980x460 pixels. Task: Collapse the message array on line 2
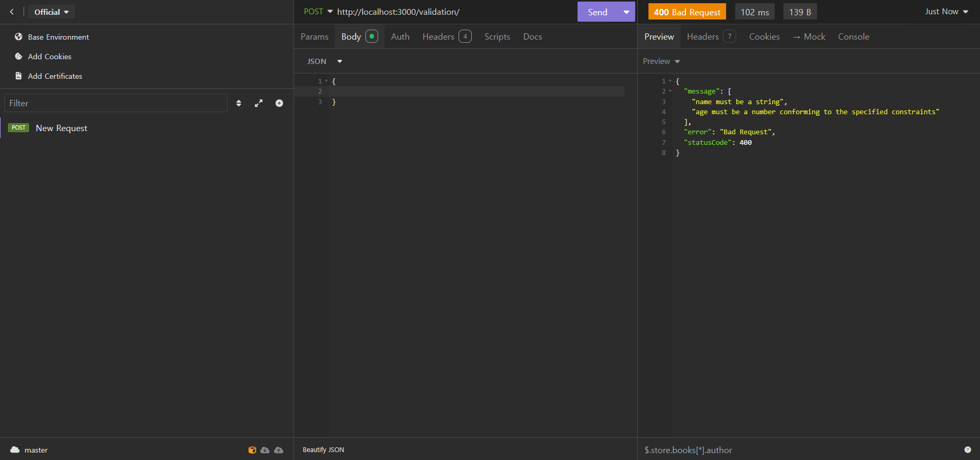(x=670, y=91)
